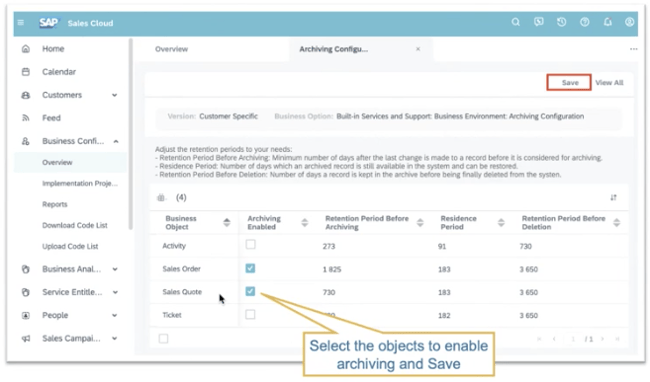Open the user profile icon

click(629, 22)
